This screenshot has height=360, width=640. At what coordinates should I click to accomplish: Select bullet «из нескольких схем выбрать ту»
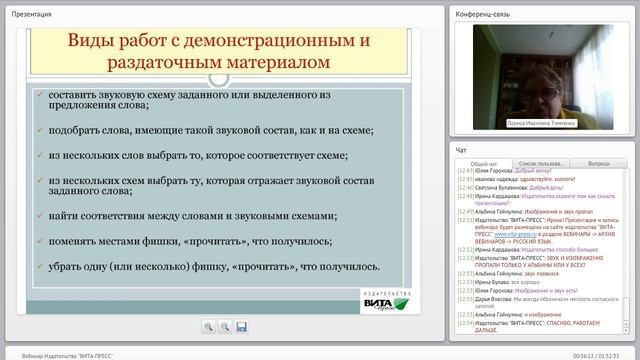(x=211, y=185)
